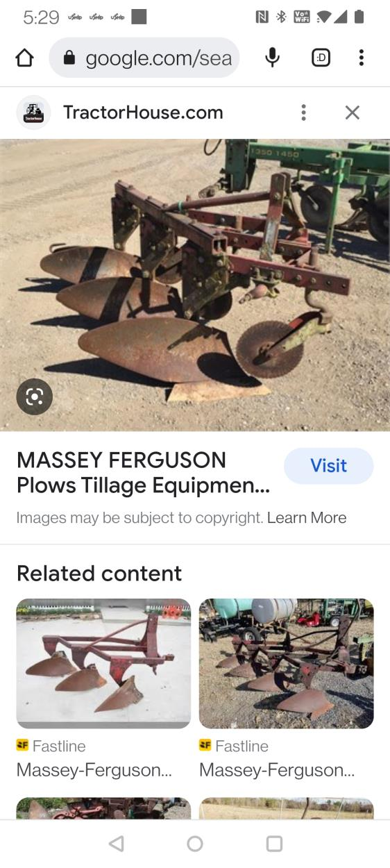Tap the TractorHouse.com source name
The image size is (390, 868).
click(143, 112)
